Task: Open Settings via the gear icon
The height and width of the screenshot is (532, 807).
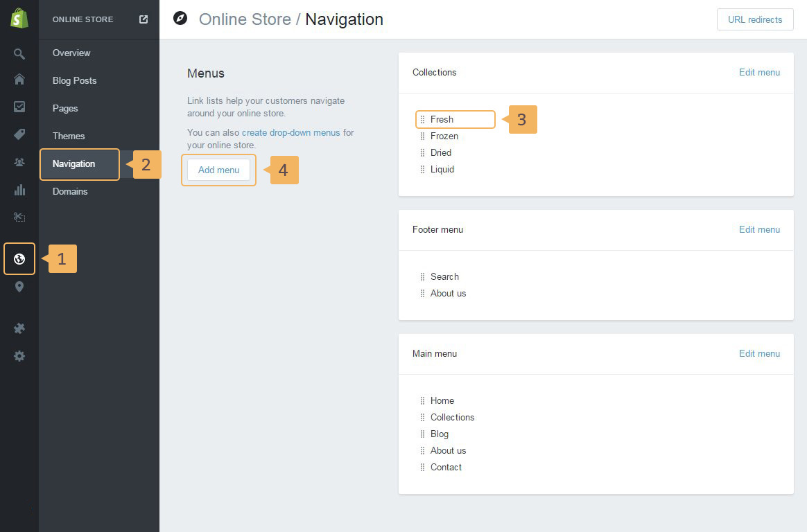Action: [x=19, y=356]
